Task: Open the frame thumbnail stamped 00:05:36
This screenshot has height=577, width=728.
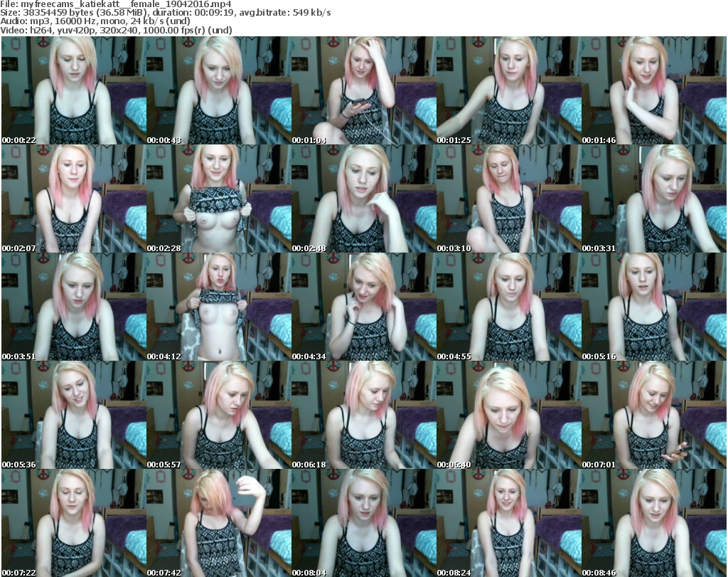Action: pos(73,415)
